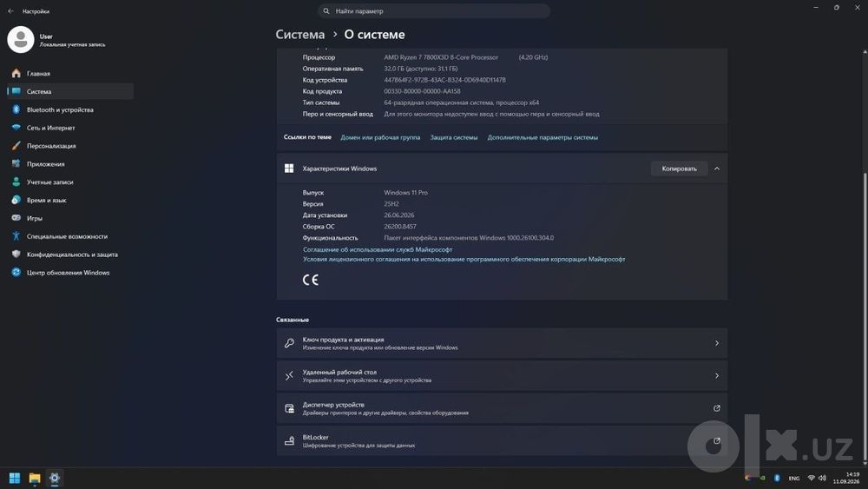868x489 pixels.
Task: Open the Главная home sidebar icon
Action: coord(16,73)
